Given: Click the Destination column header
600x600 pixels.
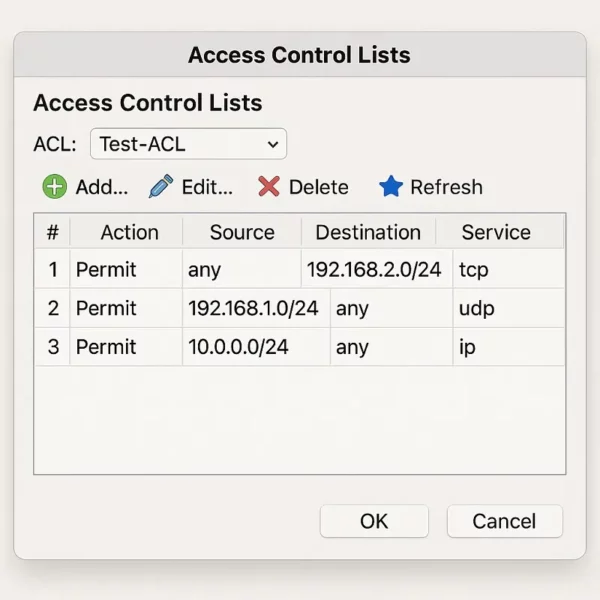Looking at the screenshot, I should click(x=368, y=232).
